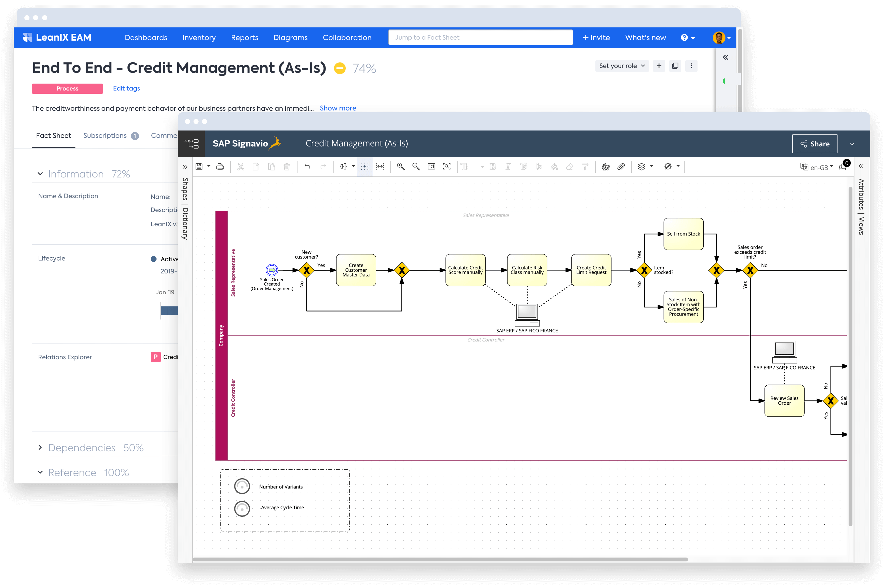This screenshot has width=887, height=588.
Task: Open the Set your role dropdown
Action: point(622,66)
